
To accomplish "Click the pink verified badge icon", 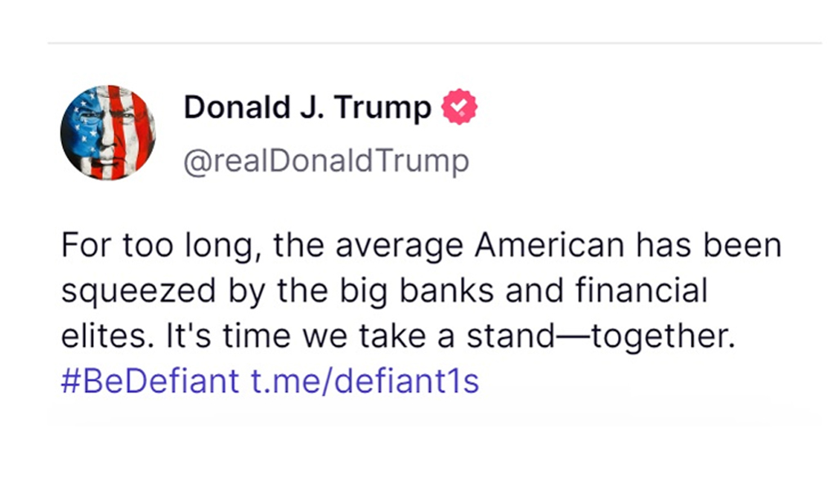I will pos(459,109).
